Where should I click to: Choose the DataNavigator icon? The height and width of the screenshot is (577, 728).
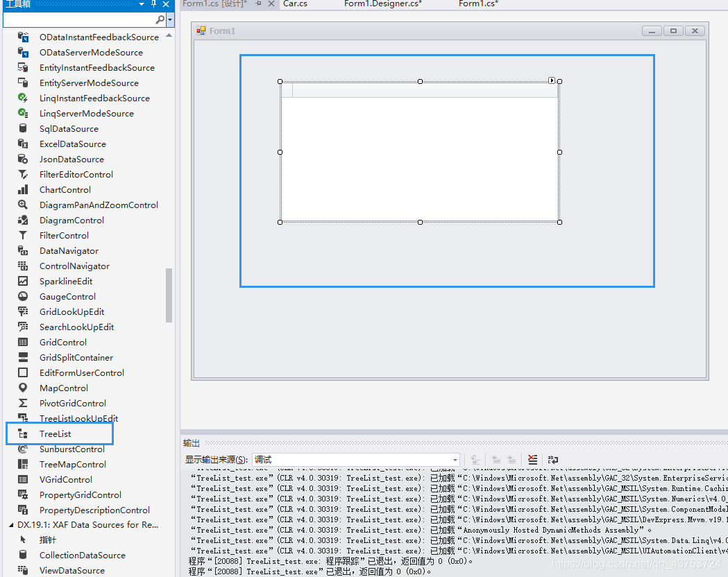tap(23, 250)
